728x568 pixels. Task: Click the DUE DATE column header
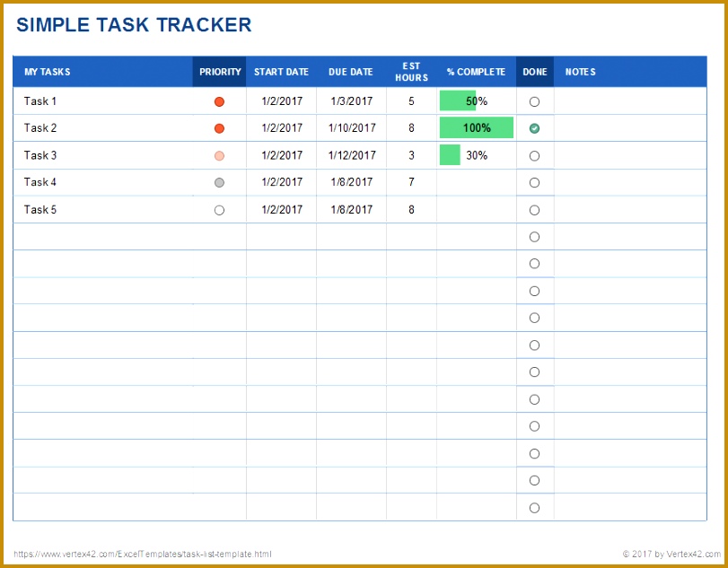click(350, 72)
